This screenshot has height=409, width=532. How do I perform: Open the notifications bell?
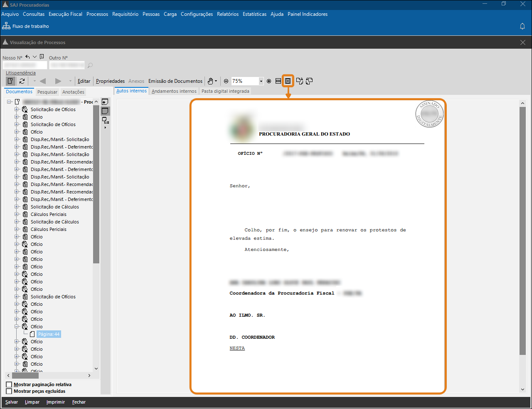point(522,26)
